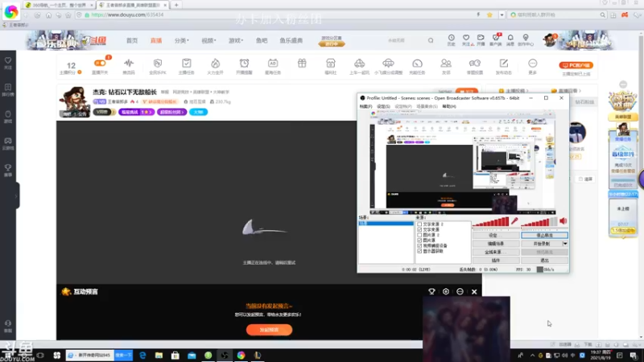Open the 开播提醒 alarm clock icon

245,64
